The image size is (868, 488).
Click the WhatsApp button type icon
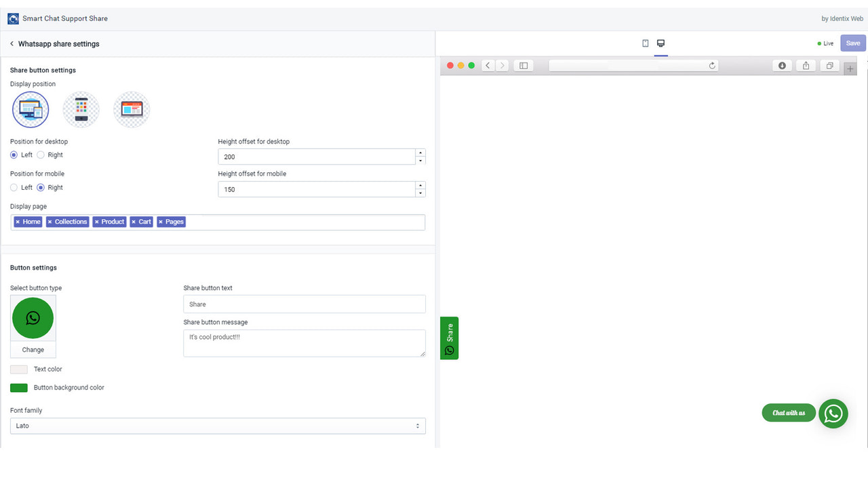33,317
